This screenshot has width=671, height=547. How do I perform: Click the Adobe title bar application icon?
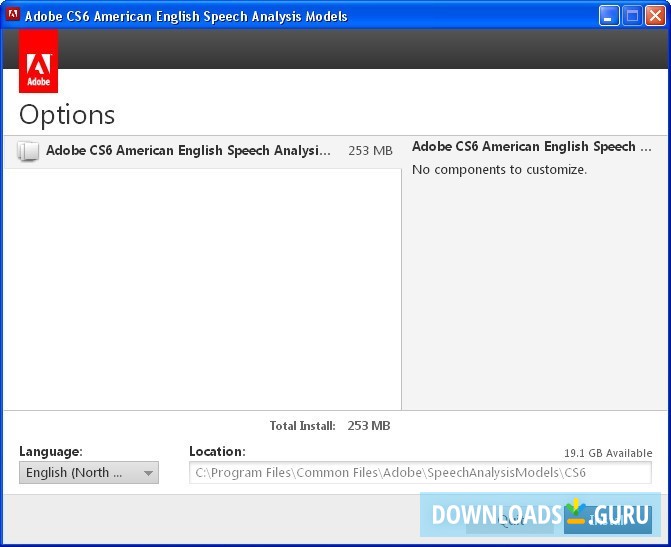(x=13, y=15)
